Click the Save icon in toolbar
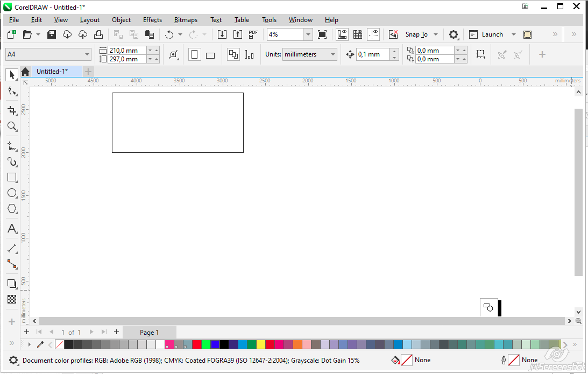588x374 pixels. pyautogui.click(x=52, y=34)
